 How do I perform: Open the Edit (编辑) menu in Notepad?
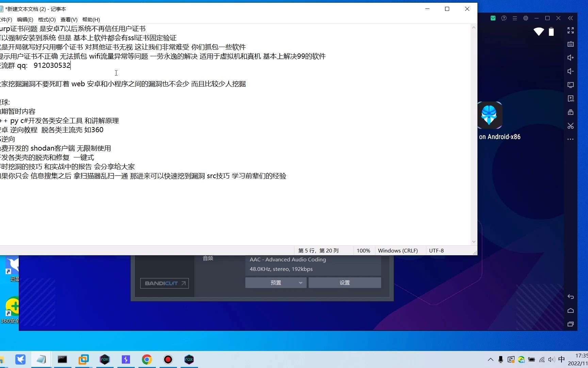tap(25, 19)
